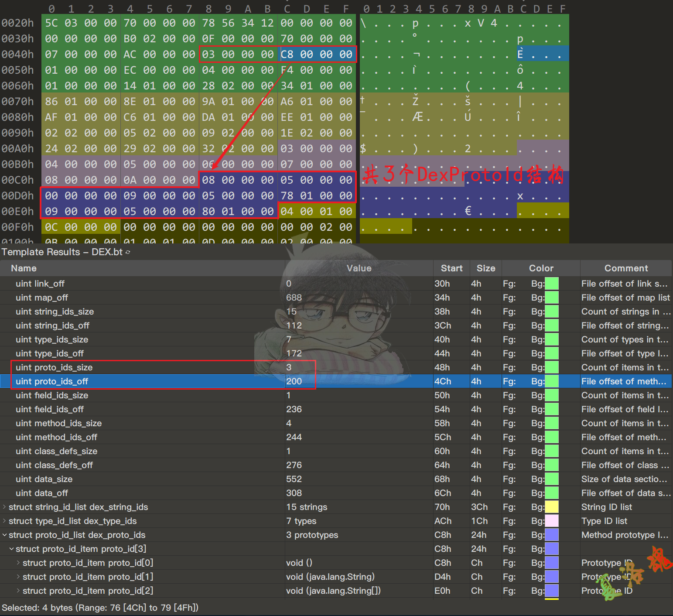Select the uint map_off row
The width and height of the screenshot is (673, 616).
point(42,298)
